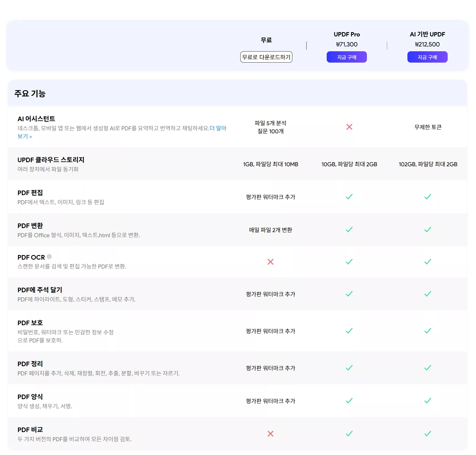Click the PDF 정리 feature title
Screen dimensions: 476x455
[x=30, y=364]
